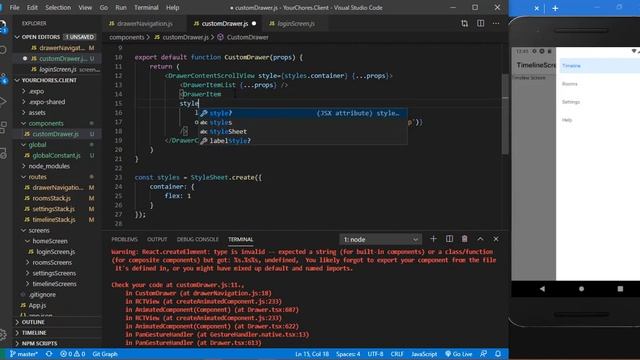The image size is (640, 360).
Task: Open App.js in the explorer
Action: [x=37, y=305]
